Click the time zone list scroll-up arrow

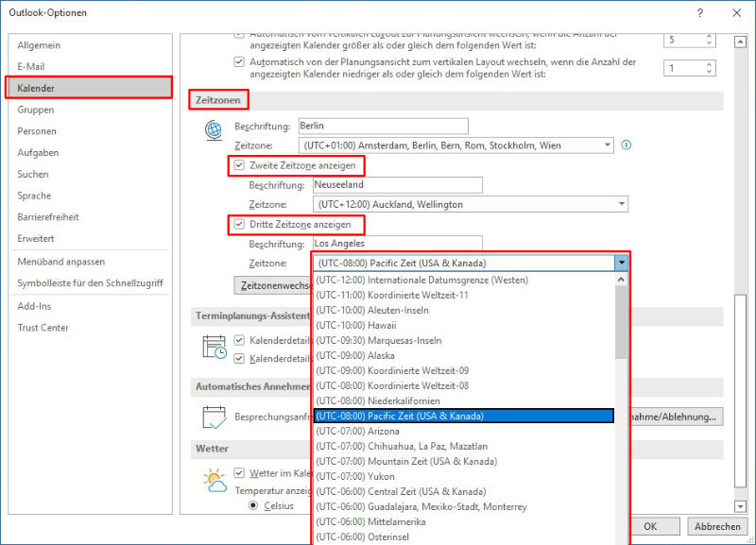point(621,279)
